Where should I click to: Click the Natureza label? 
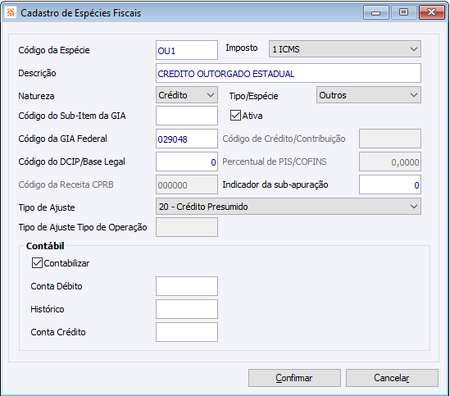(36, 96)
